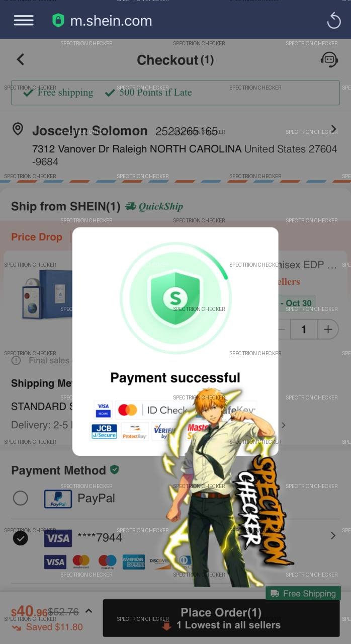The height and width of the screenshot is (644, 351).
Task: Tap the green lock security icon
Action: pyautogui.click(x=58, y=21)
